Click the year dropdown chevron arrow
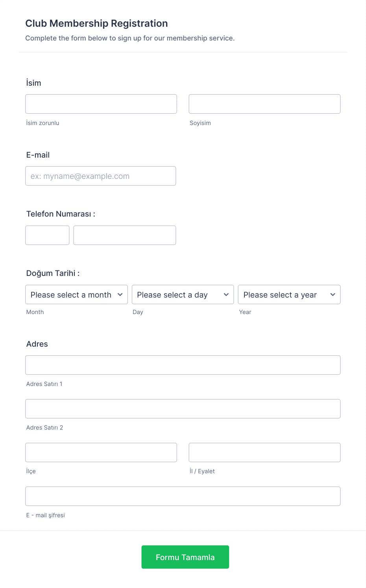The height and width of the screenshot is (588, 366). [x=333, y=295]
